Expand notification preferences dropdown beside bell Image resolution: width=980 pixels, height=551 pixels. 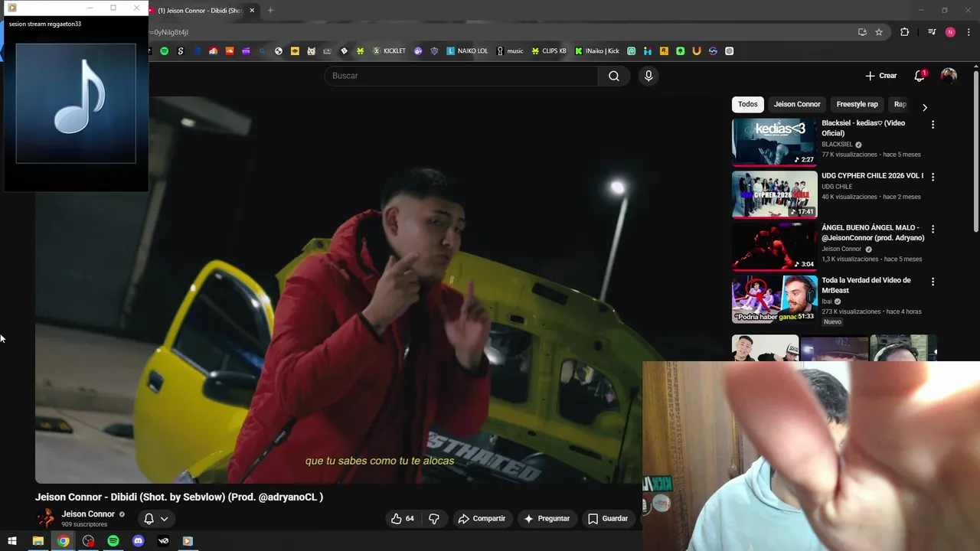pos(164,519)
